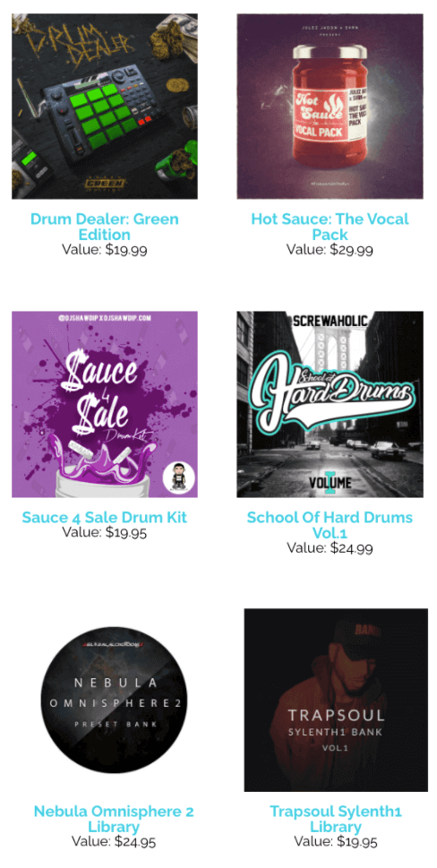Viewport: 437px width, 868px height.
Task: Click the purple Sauce 4 Sale artwork
Action: [105, 404]
